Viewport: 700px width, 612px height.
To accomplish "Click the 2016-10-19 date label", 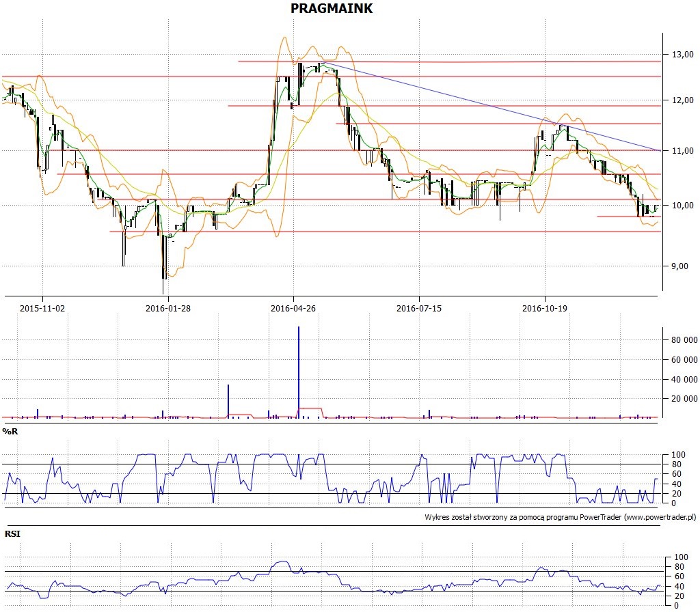I will (545, 308).
